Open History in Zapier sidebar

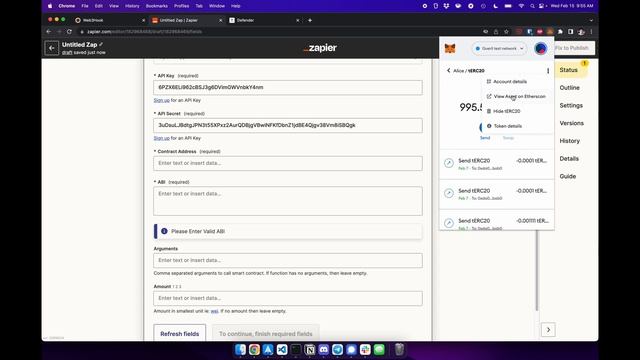click(569, 141)
